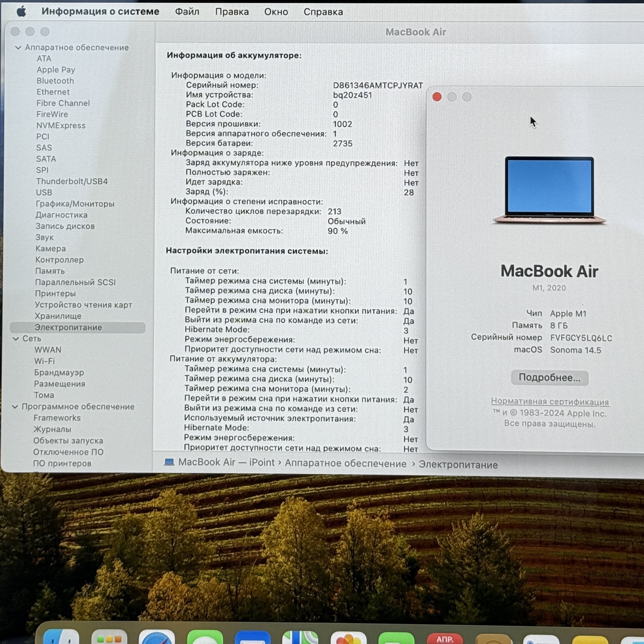Select Apple Pay in the sidebar

click(56, 69)
